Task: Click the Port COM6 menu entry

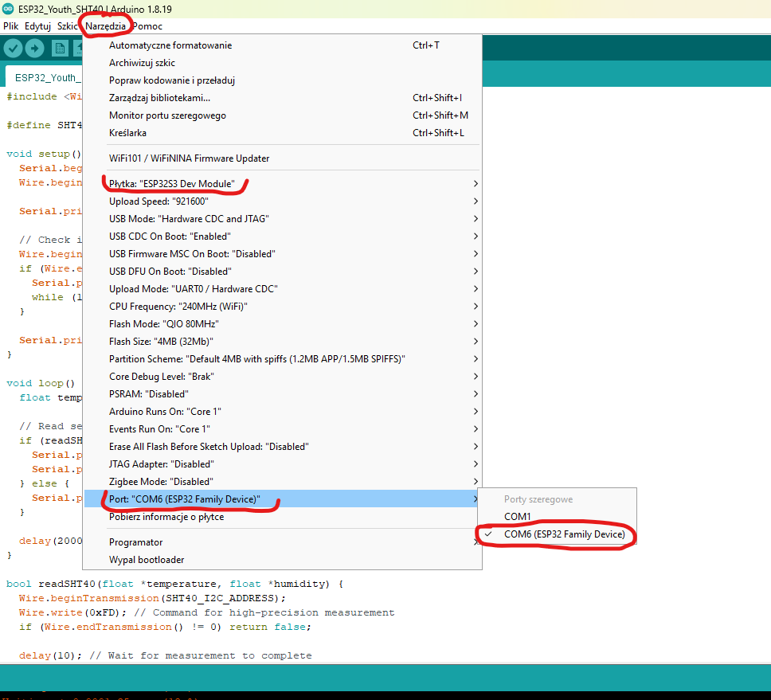Action: tap(282, 499)
